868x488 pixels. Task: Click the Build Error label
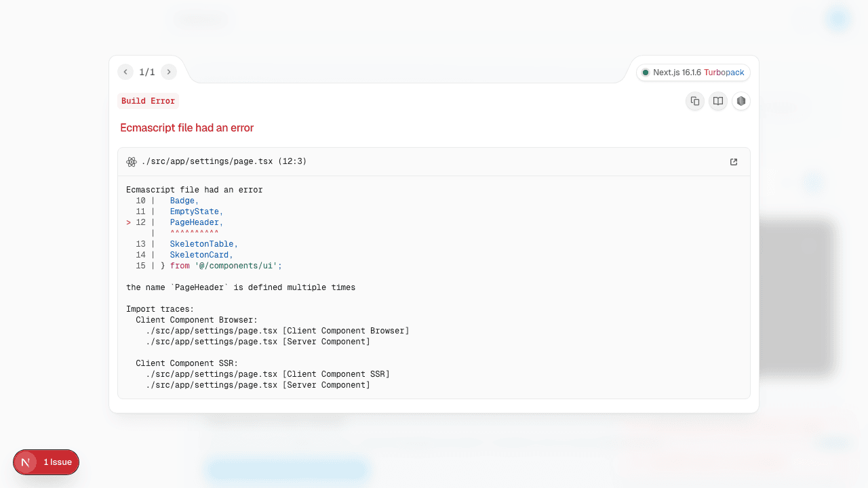pyautogui.click(x=148, y=100)
